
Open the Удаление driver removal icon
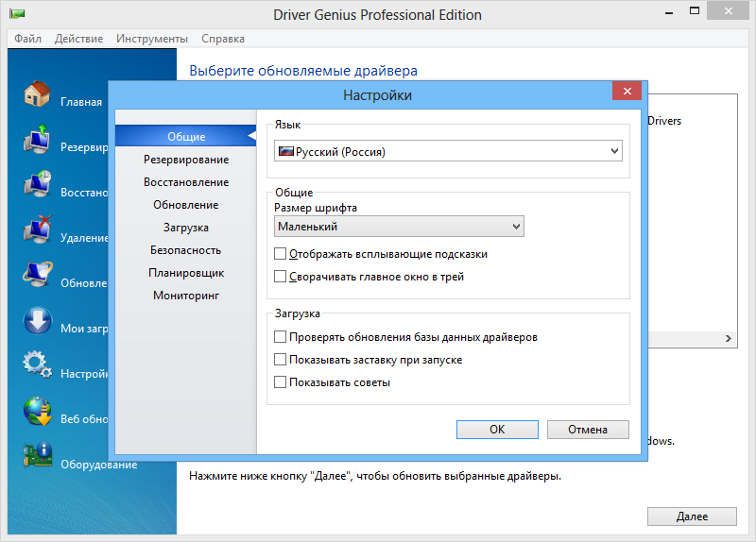pyautogui.click(x=37, y=229)
